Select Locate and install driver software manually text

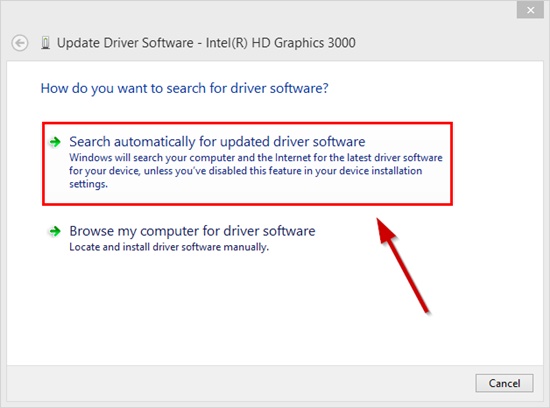pos(169,247)
